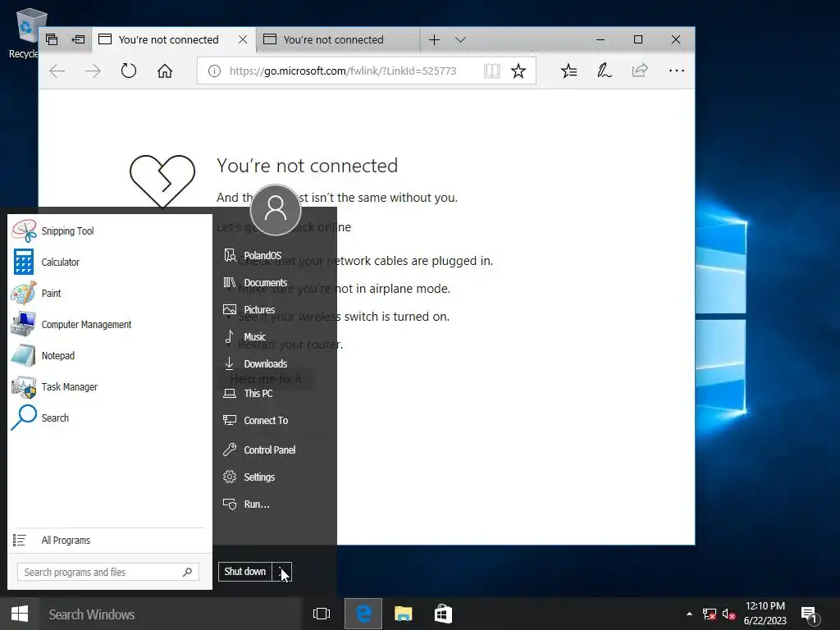Open a new tab in Edge
The width and height of the screenshot is (840, 630).
point(435,39)
